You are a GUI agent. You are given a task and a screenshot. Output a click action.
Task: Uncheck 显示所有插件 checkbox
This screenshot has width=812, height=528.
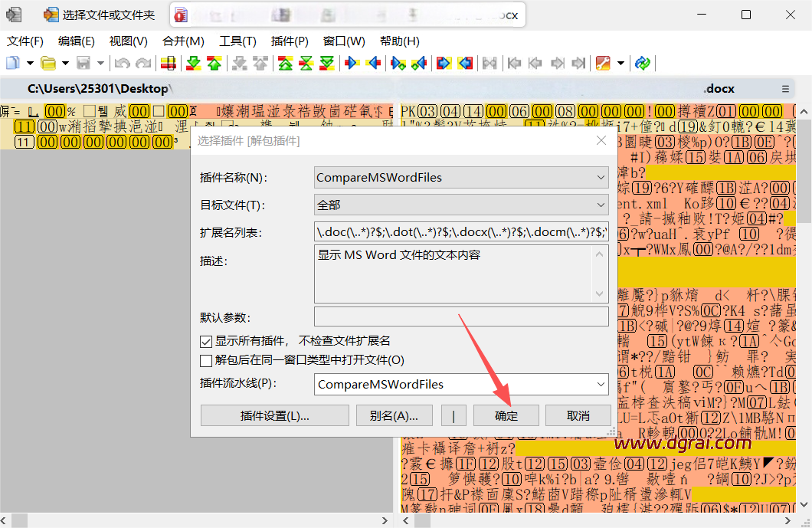click(x=206, y=341)
